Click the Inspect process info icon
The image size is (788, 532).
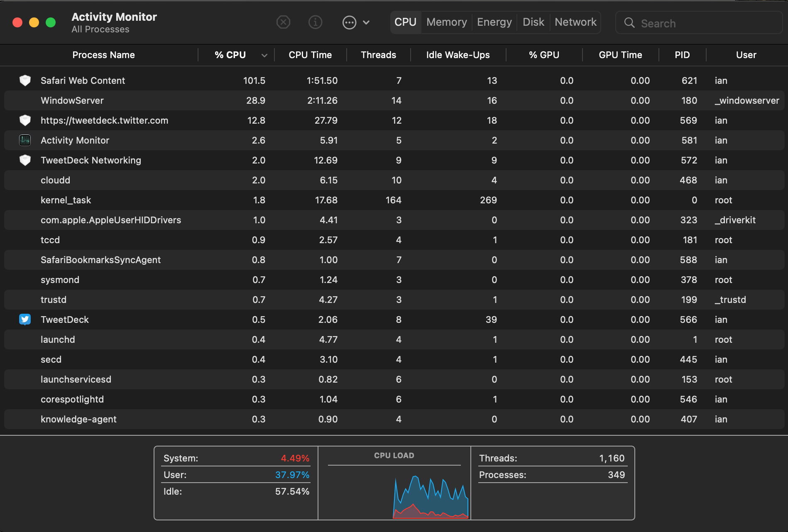pyautogui.click(x=316, y=22)
